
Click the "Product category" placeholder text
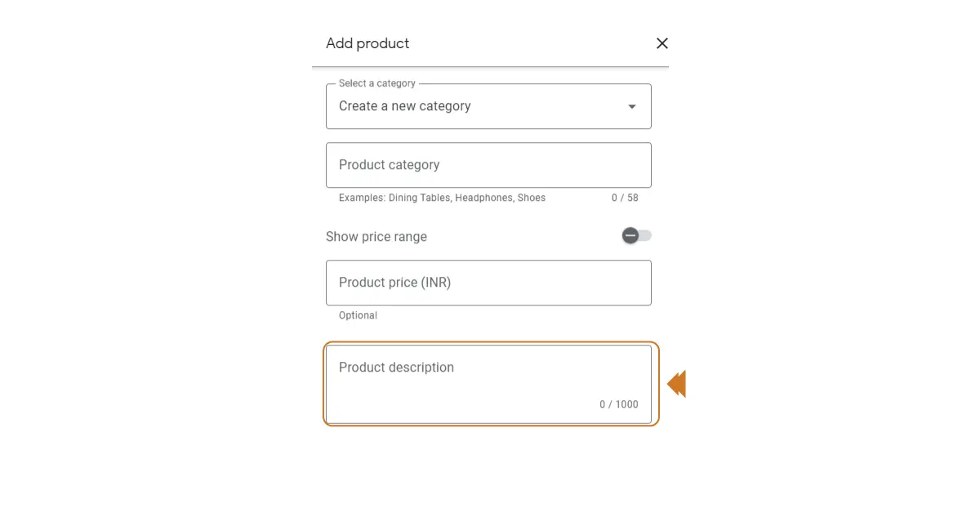(389, 165)
